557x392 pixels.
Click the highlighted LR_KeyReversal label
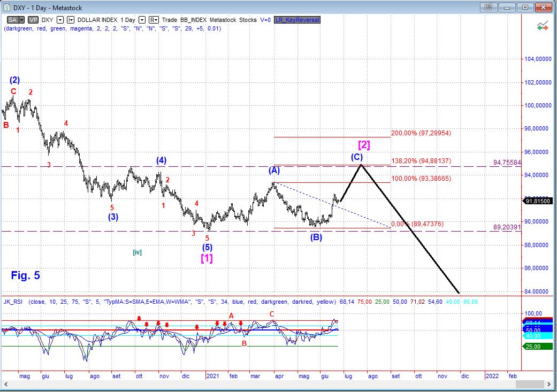[296, 19]
